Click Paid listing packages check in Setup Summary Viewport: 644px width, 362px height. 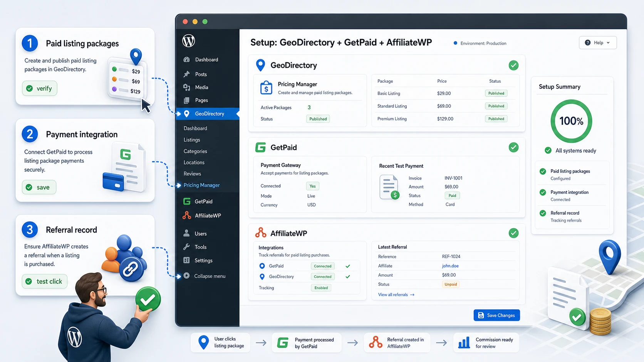(x=543, y=171)
